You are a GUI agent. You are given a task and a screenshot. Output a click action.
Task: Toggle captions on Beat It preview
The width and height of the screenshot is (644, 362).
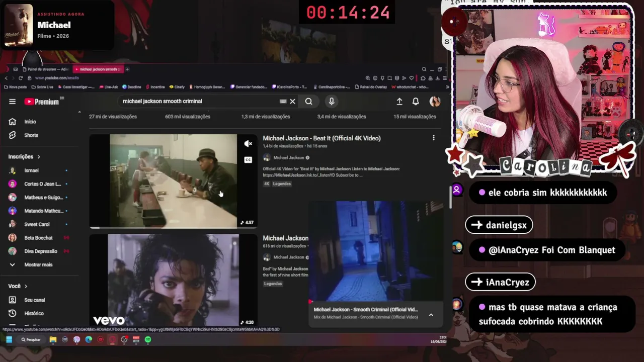tap(248, 160)
